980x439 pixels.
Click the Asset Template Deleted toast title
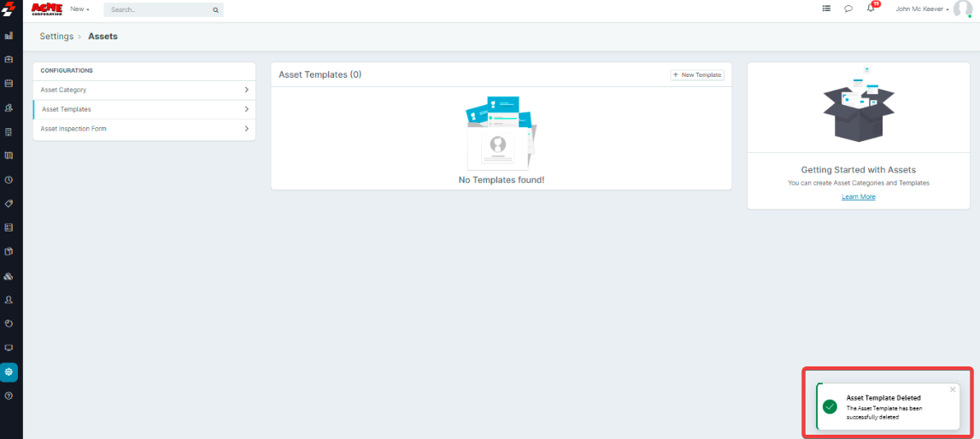click(883, 398)
